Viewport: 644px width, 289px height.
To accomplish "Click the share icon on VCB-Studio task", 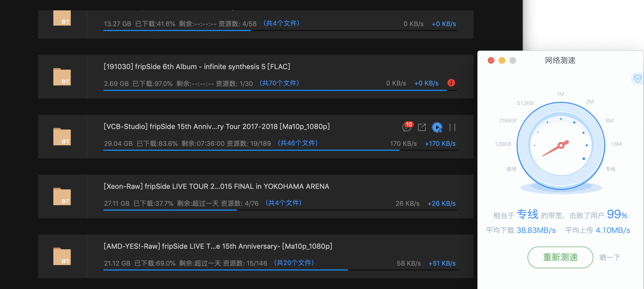I will 422,127.
